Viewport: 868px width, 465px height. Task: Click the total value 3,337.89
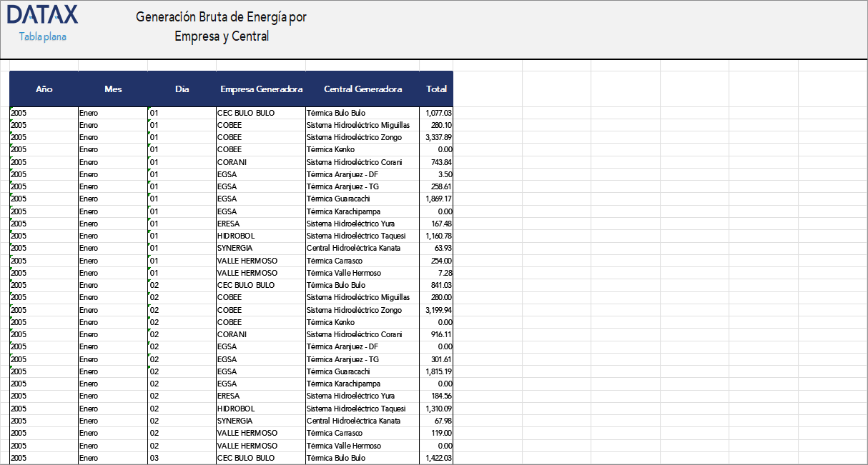pyautogui.click(x=438, y=137)
